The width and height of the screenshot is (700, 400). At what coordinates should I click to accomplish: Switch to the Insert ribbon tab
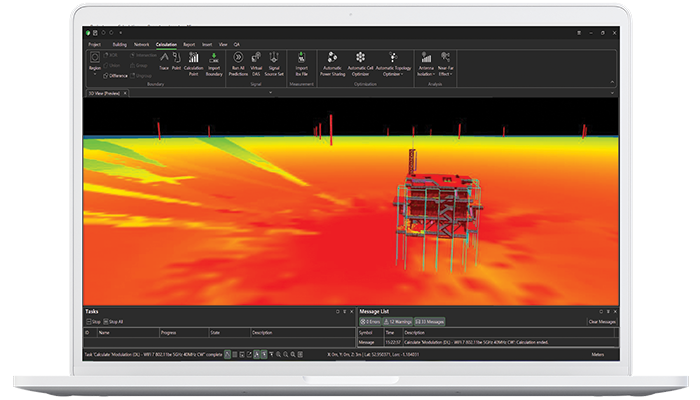(x=207, y=45)
